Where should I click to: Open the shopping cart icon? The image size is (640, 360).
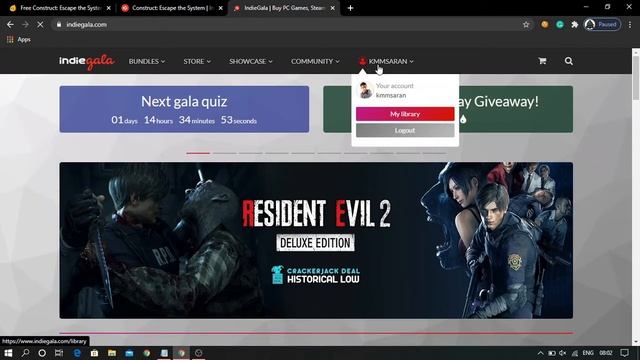[x=542, y=61]
